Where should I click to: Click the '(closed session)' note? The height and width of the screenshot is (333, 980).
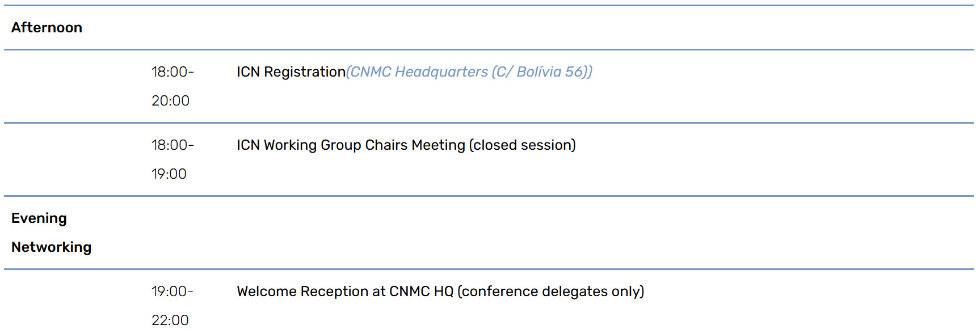click(522, 145)
